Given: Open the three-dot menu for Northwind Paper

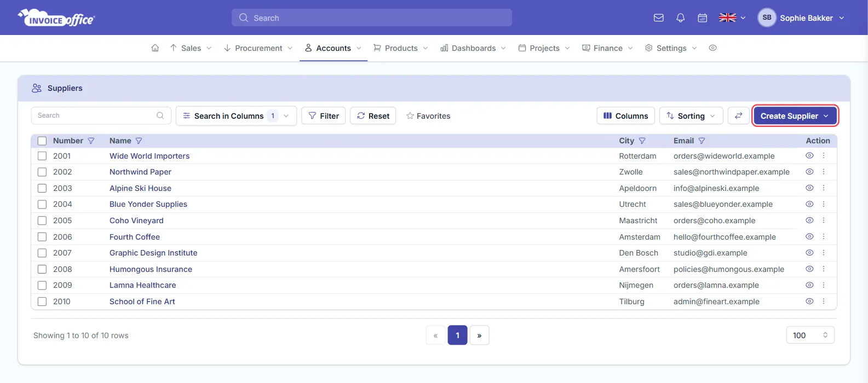Looking at the screenshot, I should (x=824, y=172).
